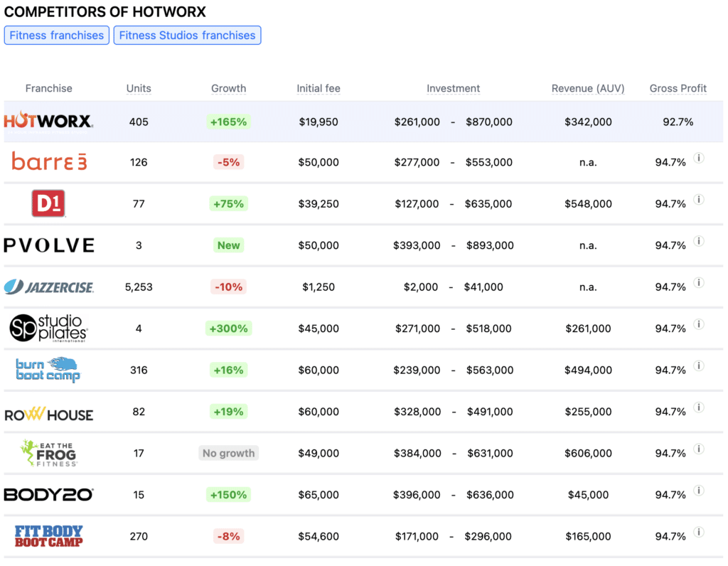Select the $39,250 initial fee for D1
This screenshot has height=566, width=728.
tap(318, 203)
